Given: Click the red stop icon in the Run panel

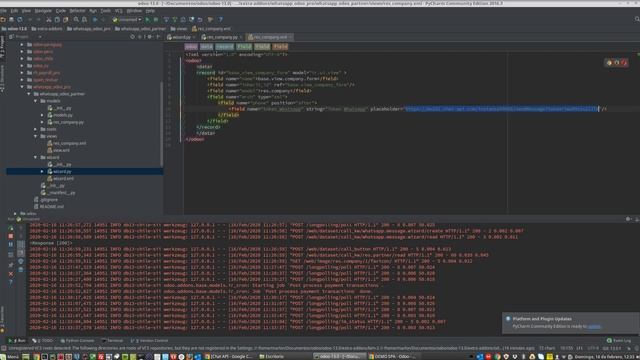Looking at the screenshot, I should click(11, 236).
